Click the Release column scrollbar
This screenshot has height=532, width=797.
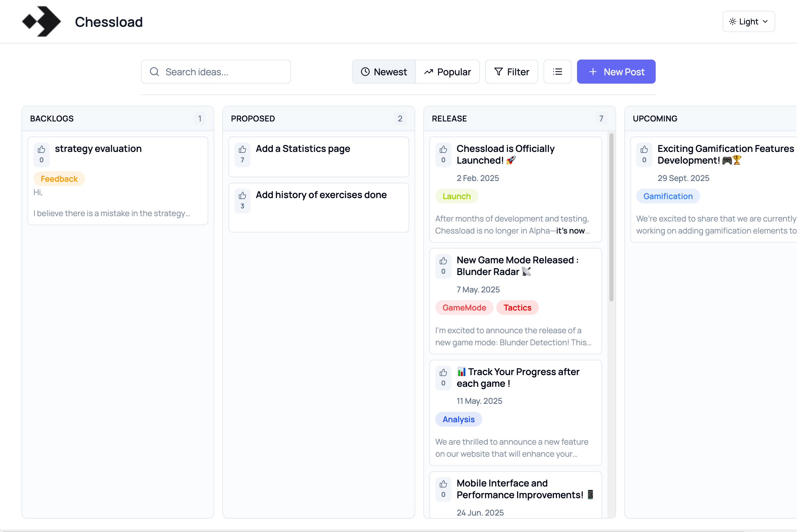click(611, 217)
